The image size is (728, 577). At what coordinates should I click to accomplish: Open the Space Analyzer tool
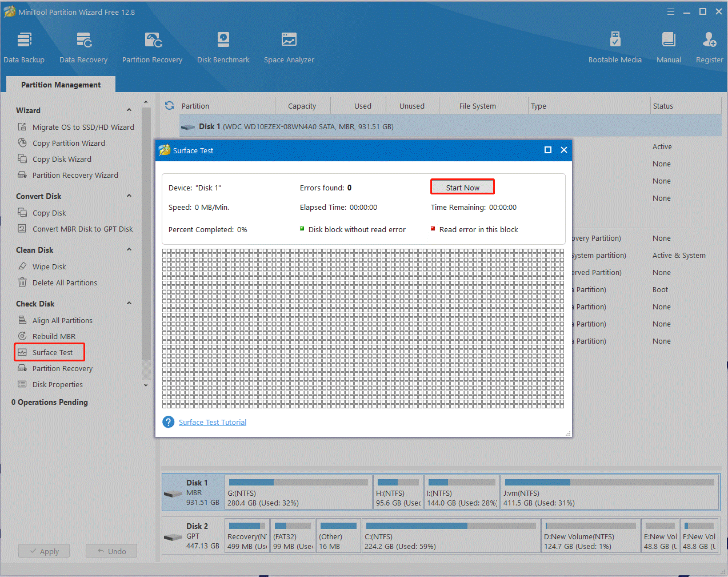(289, 47)
